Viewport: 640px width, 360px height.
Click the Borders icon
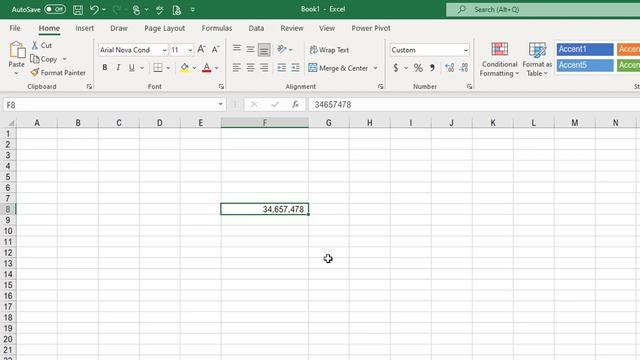point(158,68)
